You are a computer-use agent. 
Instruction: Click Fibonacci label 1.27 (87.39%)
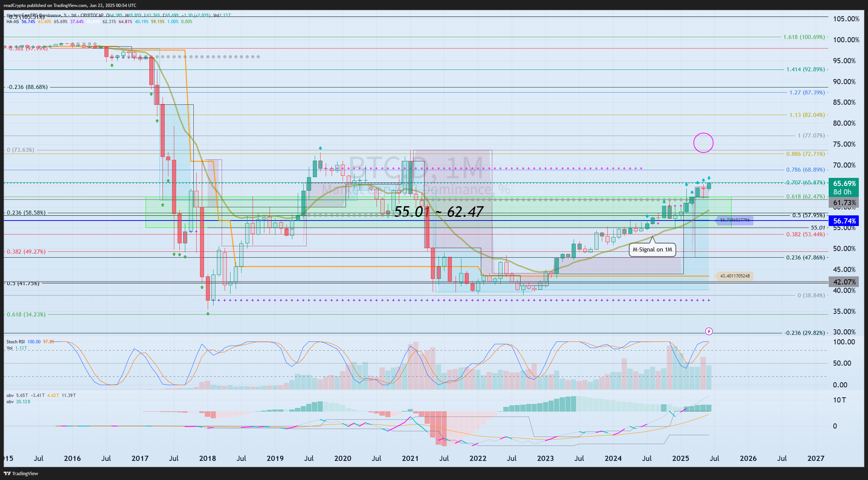tap(807, 93)
